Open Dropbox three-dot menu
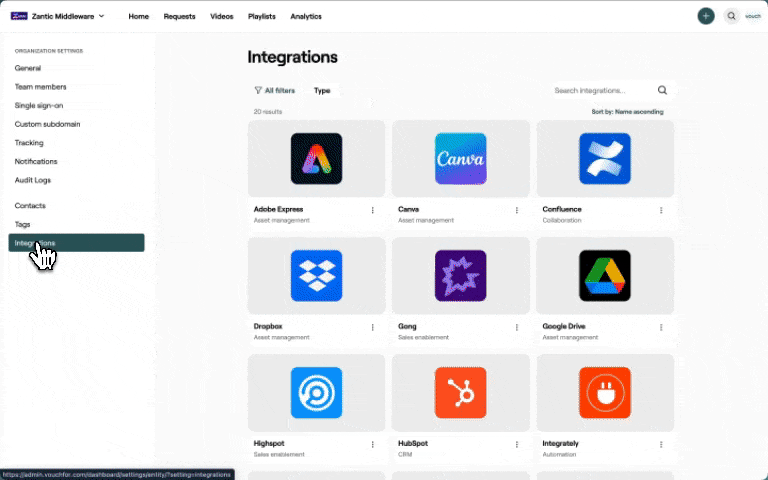 coord(373,327)
